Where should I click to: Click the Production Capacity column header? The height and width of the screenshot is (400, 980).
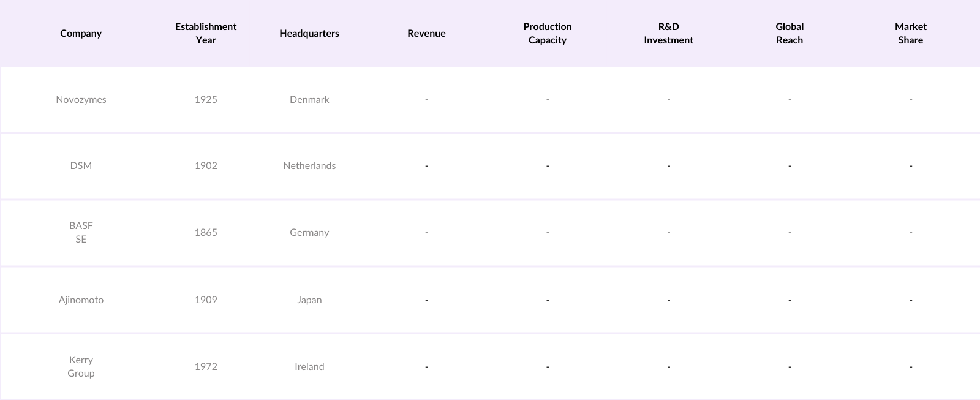pyautogui.click(x=548, y=33)
